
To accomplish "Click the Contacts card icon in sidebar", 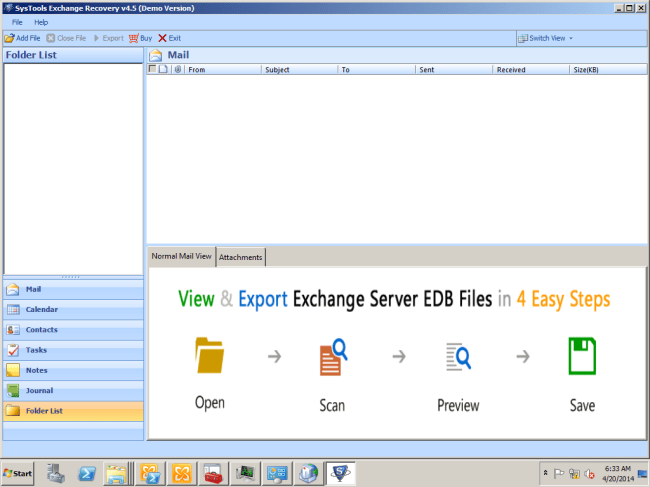I will tap(13, 330).
